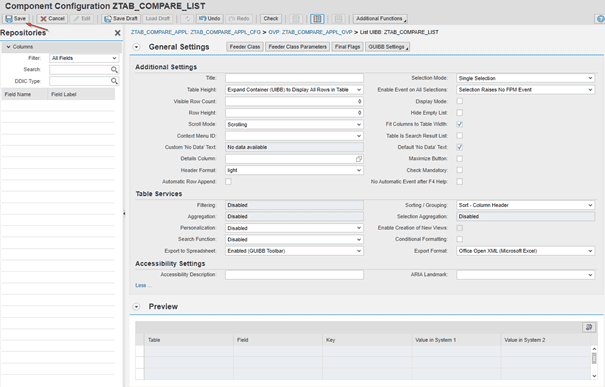Open Feeder Class Parameters tab

coord(297,47)
